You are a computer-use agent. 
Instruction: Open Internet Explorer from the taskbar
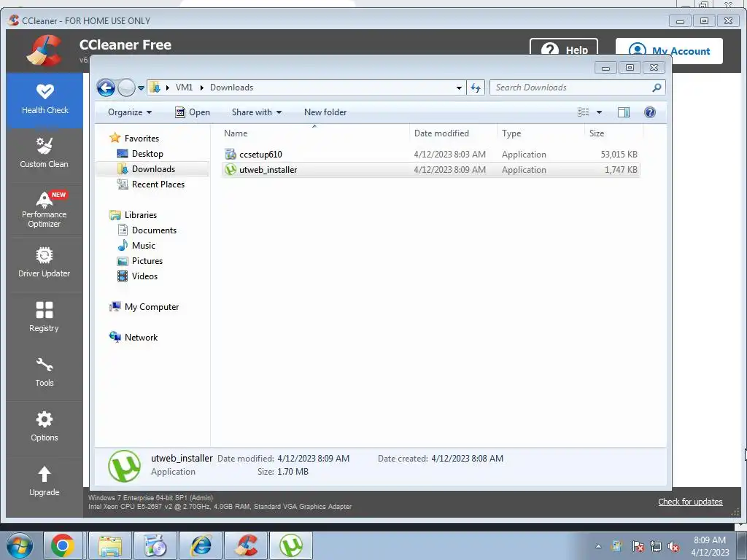coord(201,545)
